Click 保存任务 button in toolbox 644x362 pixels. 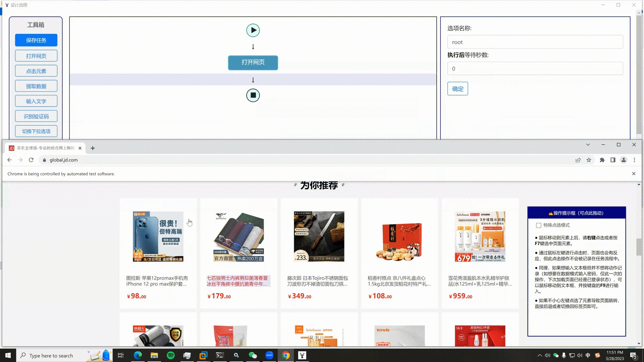click(36, 41)
